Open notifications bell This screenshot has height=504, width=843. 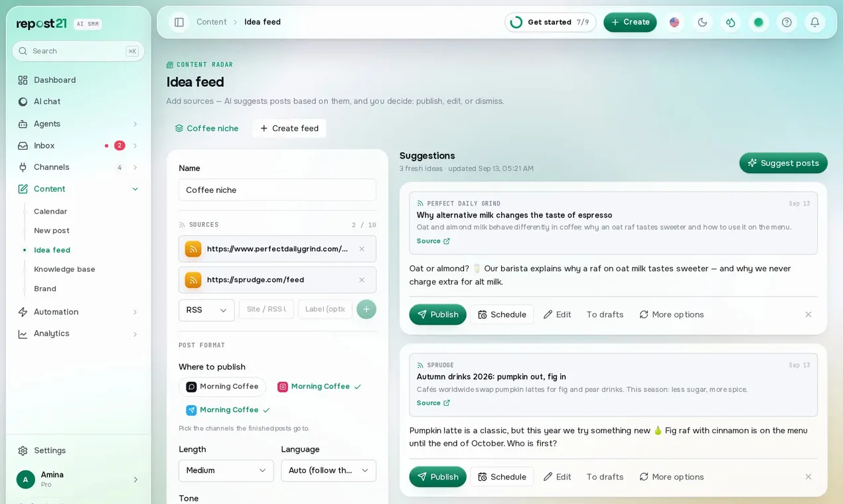coord(814,22)
